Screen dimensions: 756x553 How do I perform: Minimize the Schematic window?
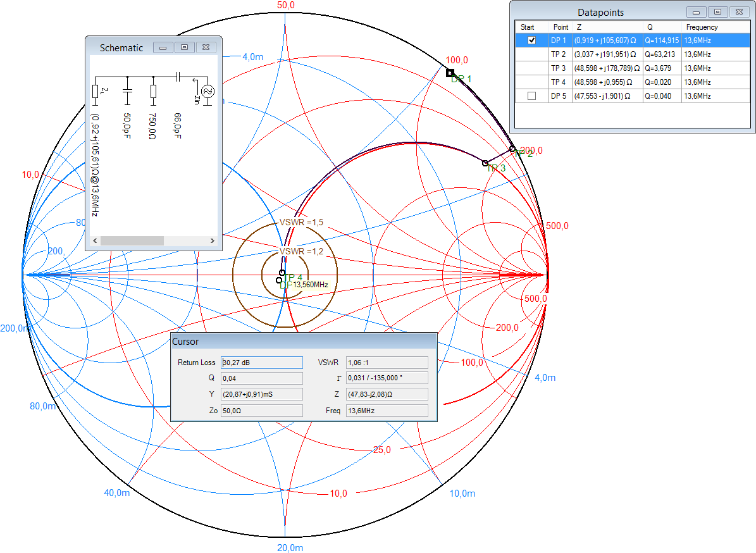163,47
